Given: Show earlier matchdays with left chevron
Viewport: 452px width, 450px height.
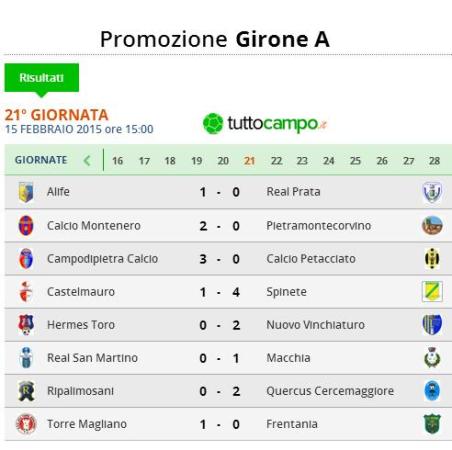Looking at the screenshot, I should click(x=87, y=161).
